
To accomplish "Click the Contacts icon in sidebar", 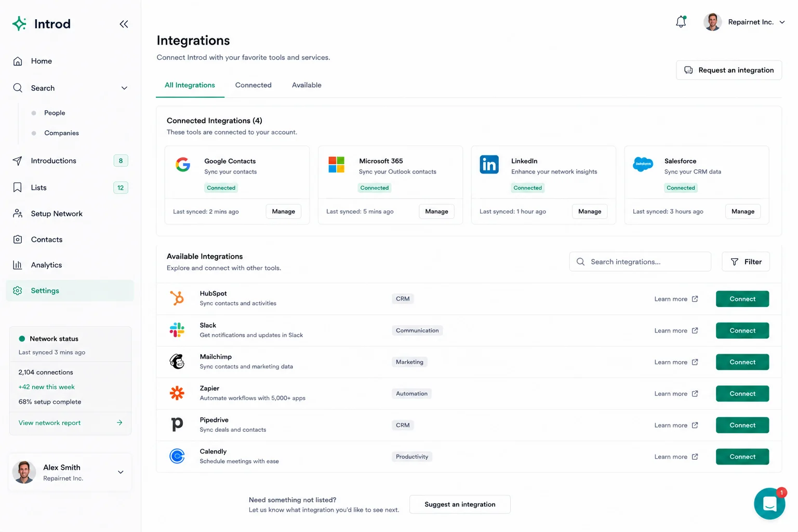I will [x=18, y=240].
